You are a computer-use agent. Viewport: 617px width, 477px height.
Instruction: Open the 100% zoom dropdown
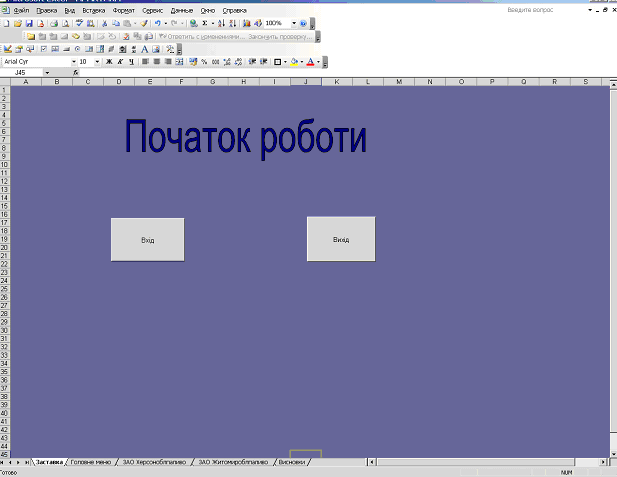click(293, 22)
